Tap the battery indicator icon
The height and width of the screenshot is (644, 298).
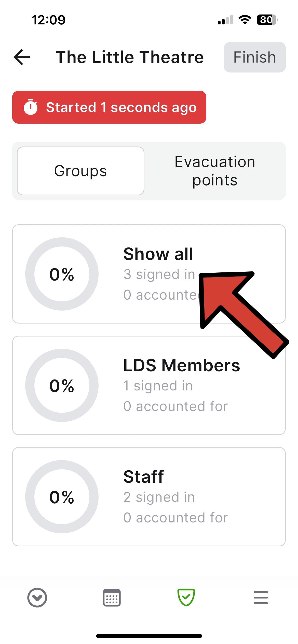[x=267, y=20]
